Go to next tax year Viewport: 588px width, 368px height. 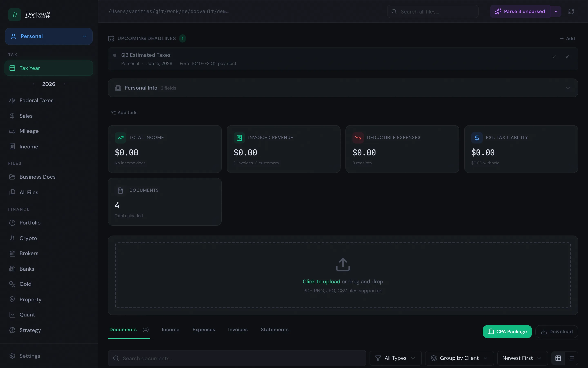pyautogui.click(x=64, y=84)
